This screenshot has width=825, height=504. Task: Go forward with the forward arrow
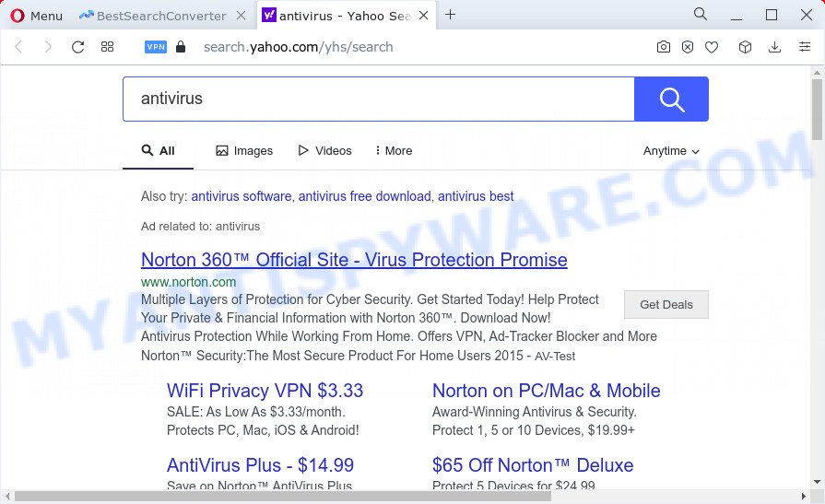[48, 47]
